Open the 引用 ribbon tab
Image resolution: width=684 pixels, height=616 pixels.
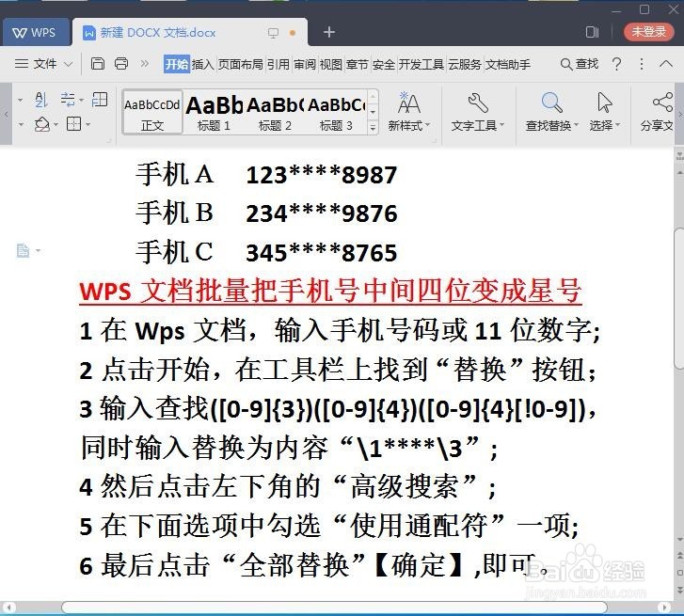278,65
